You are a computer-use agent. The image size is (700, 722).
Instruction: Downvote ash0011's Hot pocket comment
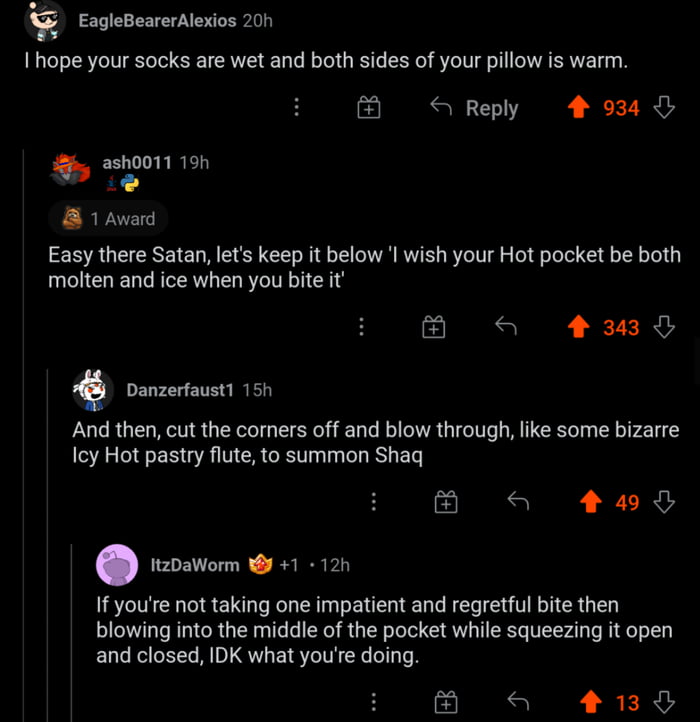(x=664, y=326)
